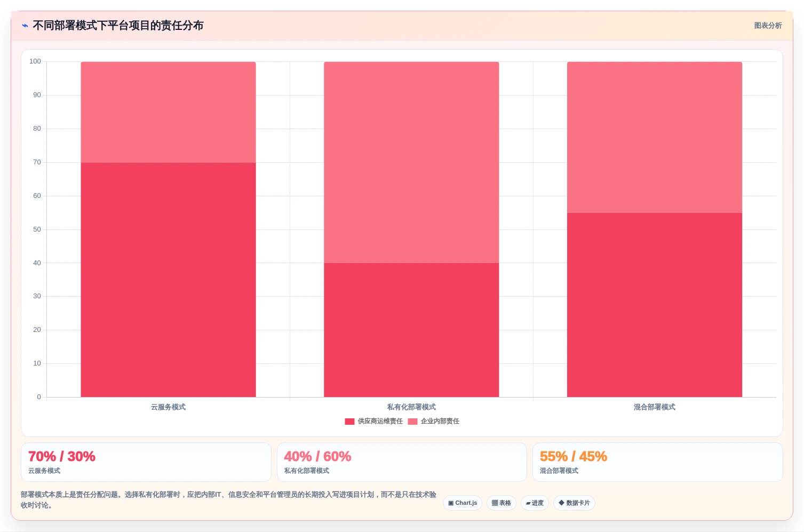Screen dimensions: 804x532
Task: Toggle the 企业内部责任 legend entry
Action: coord(434,421)
